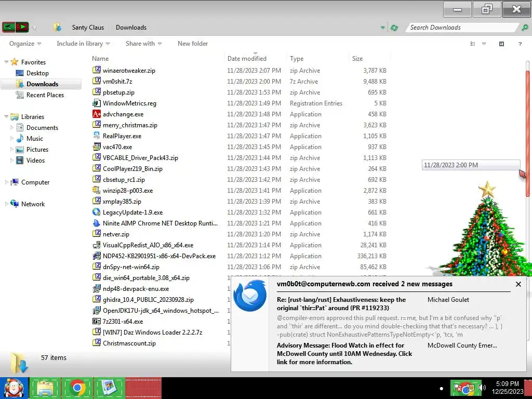Click the Downloads folder icon in address bar
Image resolution: width=532 pixels, height=399 pixels.
tap(57, 28)
